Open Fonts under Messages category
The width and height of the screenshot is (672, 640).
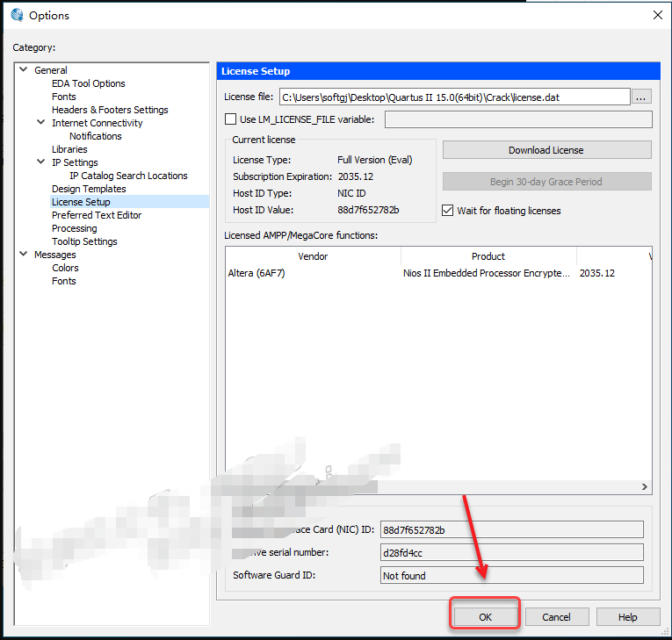click(63, 281)
